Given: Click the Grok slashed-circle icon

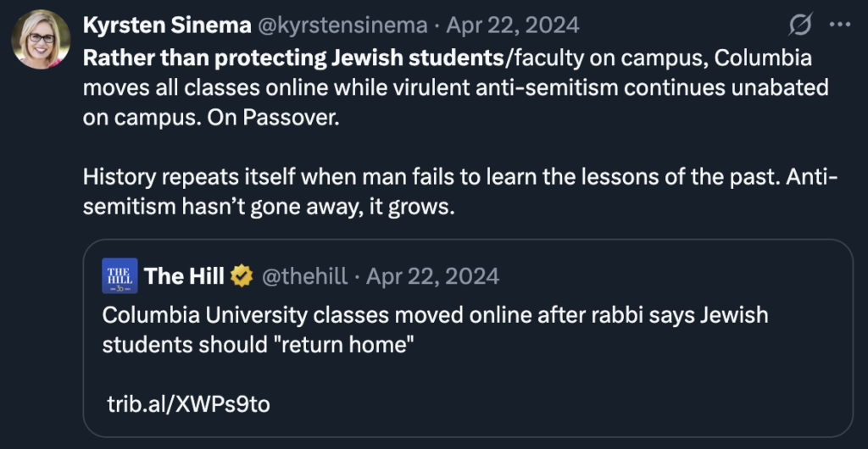Looking at the screenshot, I should pyautogui.click(x=799, y=25).
